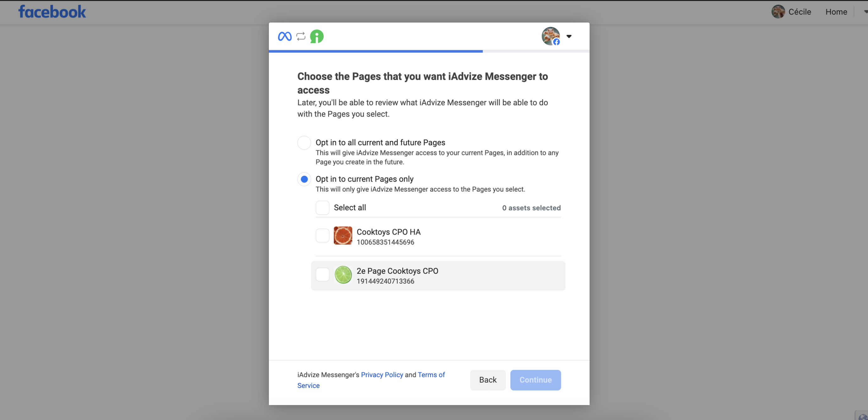Screen dimensions: 868x420
Task: Click the grapefruit Cooktoys CPO HA page icon
Action: click(x=343, y=235)
